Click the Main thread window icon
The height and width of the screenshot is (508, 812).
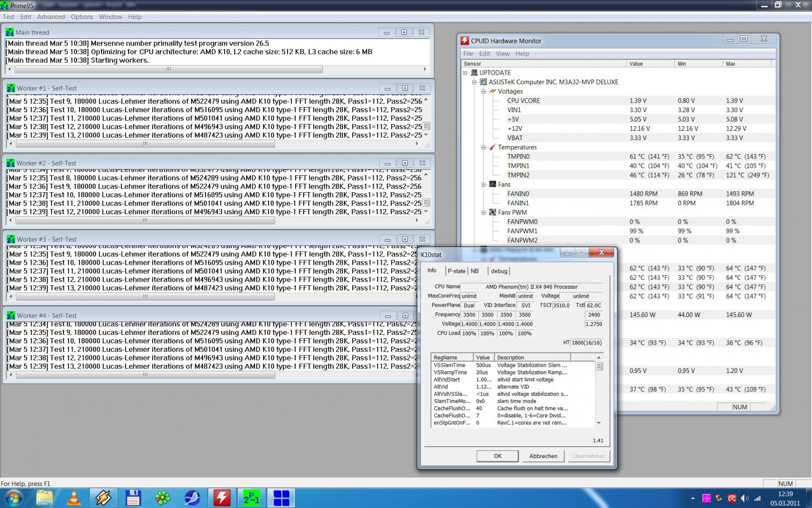click(10, 32)
